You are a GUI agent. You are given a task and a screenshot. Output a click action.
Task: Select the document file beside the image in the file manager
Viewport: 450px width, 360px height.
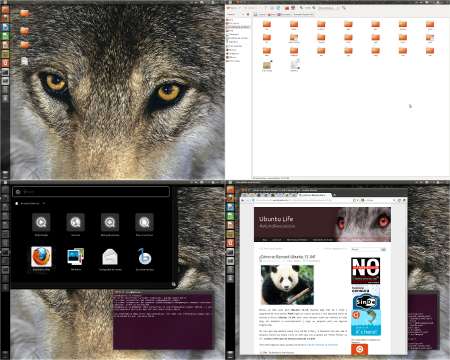[x=295, y=65]
